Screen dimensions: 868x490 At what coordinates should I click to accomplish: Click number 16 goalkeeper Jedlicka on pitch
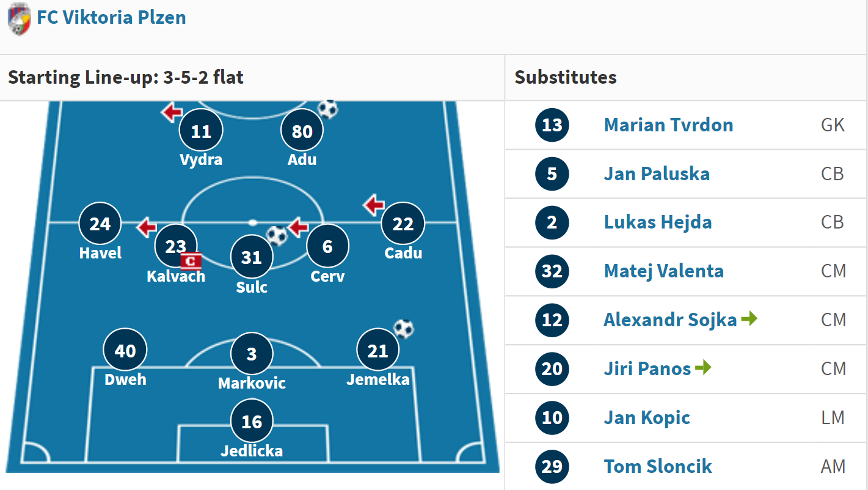point(252,422)
